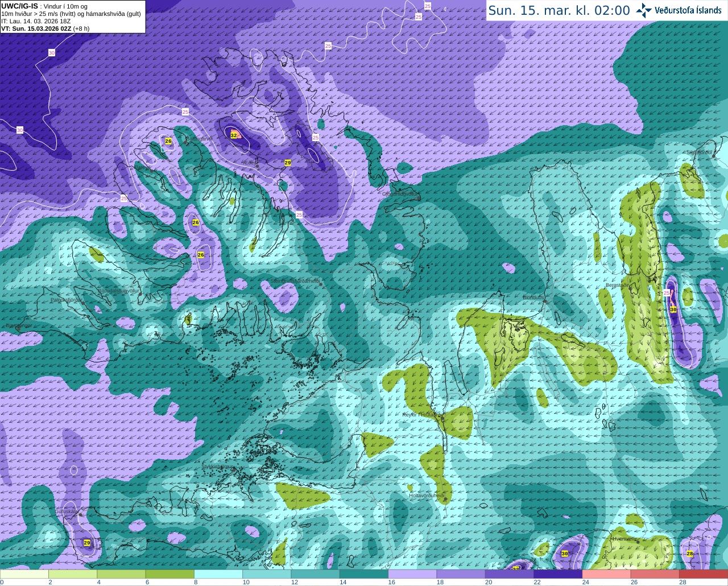Click the Æðey station label

[x=250, y=163]
